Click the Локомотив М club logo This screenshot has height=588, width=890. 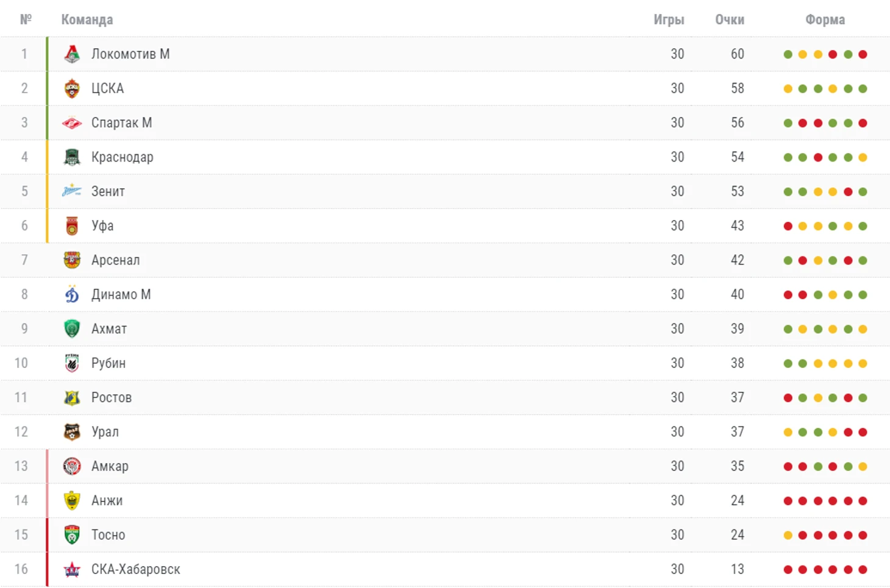point(72,54)
